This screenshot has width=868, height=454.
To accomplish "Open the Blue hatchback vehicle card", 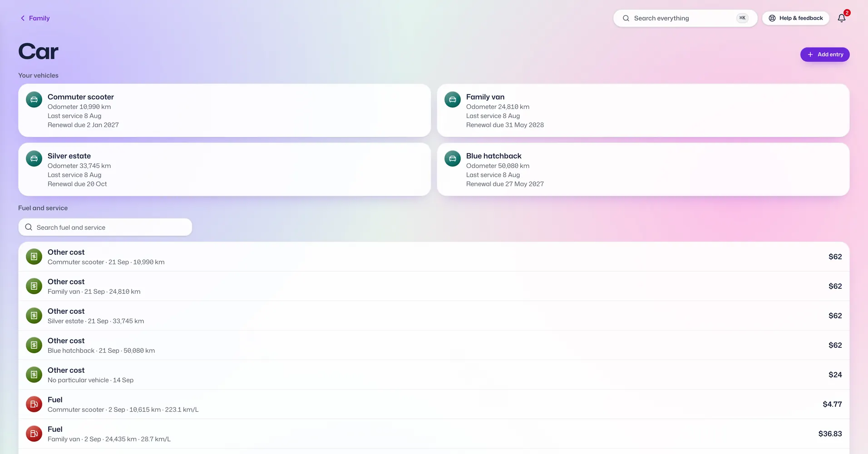I will (x=643, y=169).
